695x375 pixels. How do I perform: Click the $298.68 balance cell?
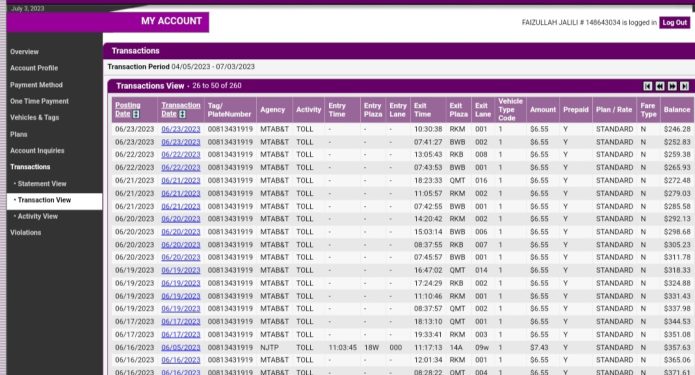[677, 232]
